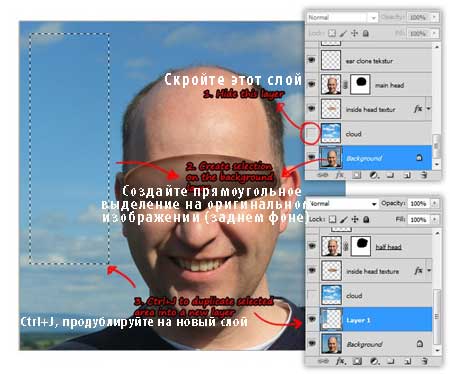The width and height of the screenshot is (450, 374).
Task: Create new group in main head panel footer
Action: coord(390,175)
